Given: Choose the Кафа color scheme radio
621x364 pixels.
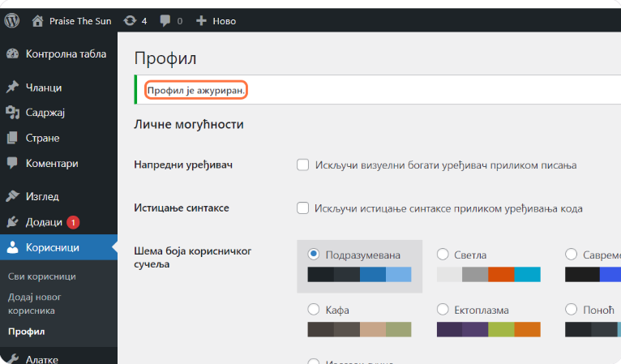Looking at the screenshot, I should pyautogui.click(x=314, y=309).
